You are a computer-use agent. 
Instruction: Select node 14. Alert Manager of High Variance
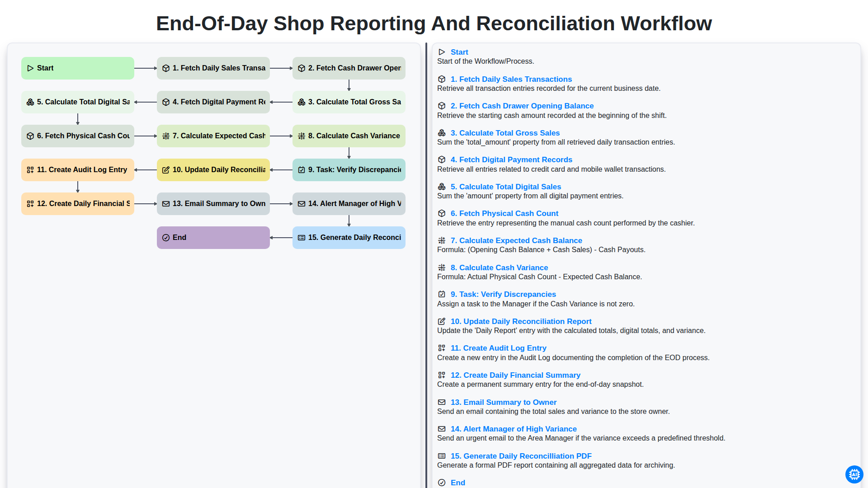(x=349, y=204)
